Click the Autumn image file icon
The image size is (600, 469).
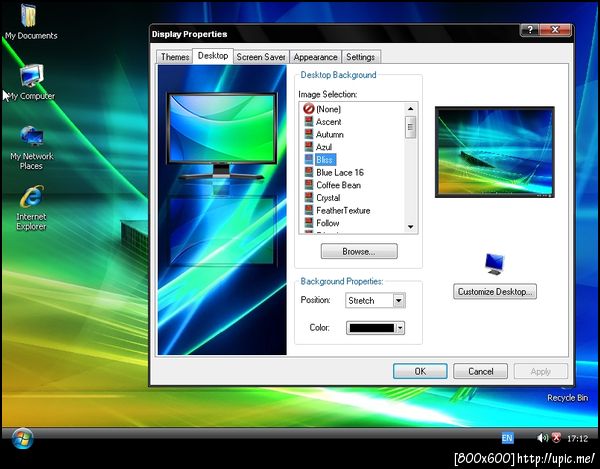pos(309,134)
